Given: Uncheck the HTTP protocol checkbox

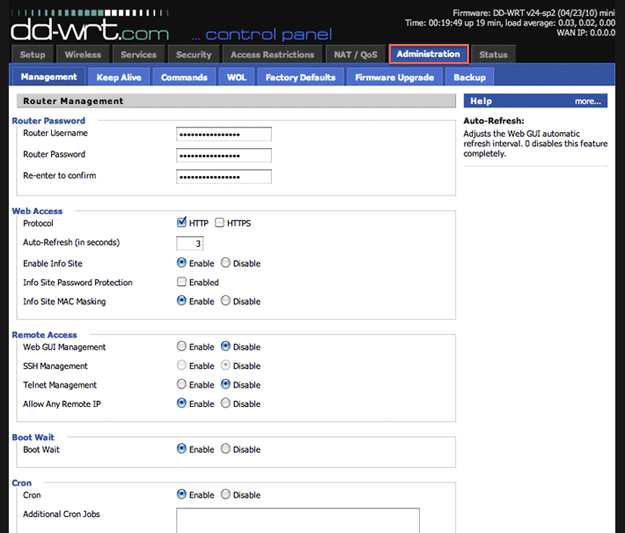Looking at the screenshot, I should click(x=181, y=222).
